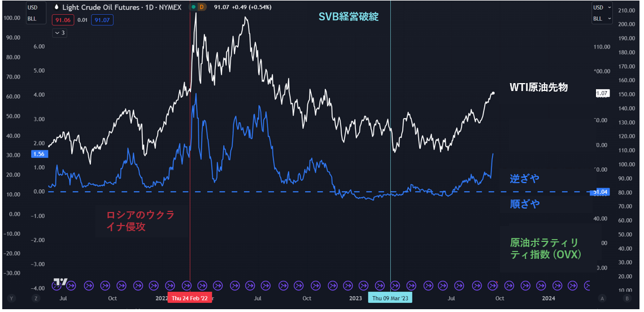
Task: Click the 逆ざや label above the dashed line
Action: click(x=524, y=178)
